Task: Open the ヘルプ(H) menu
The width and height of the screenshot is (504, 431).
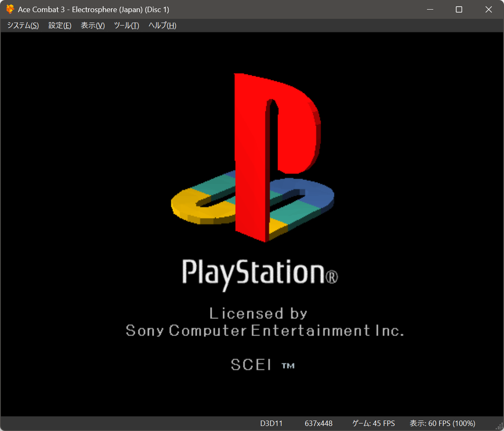Action: [x=162, y=26]
